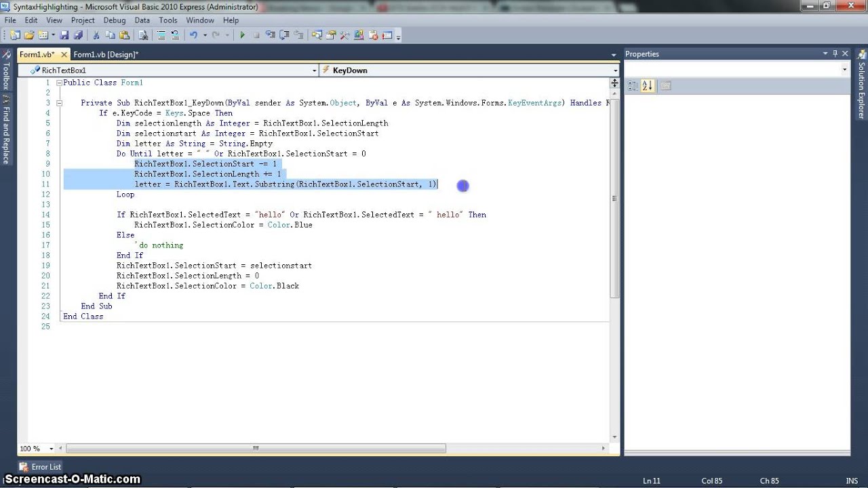This screenshot has height=488, width=868.
Task: Show Categorized view in Properties panel
Action: point(633,85)
